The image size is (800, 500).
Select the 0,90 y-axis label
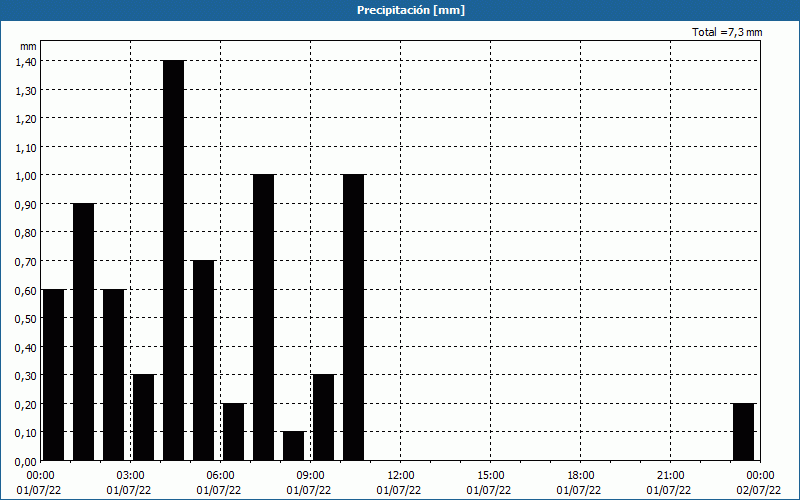click(26, 205)
